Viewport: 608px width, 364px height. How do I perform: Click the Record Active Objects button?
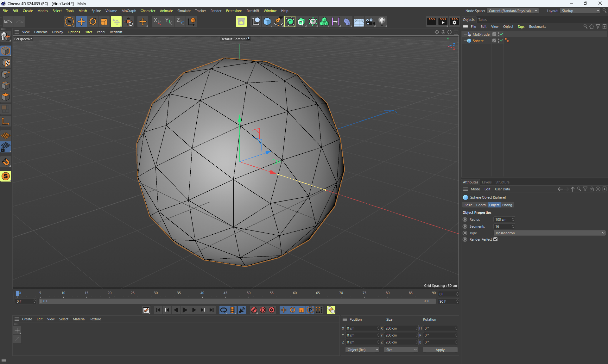[x=254, y=310]
